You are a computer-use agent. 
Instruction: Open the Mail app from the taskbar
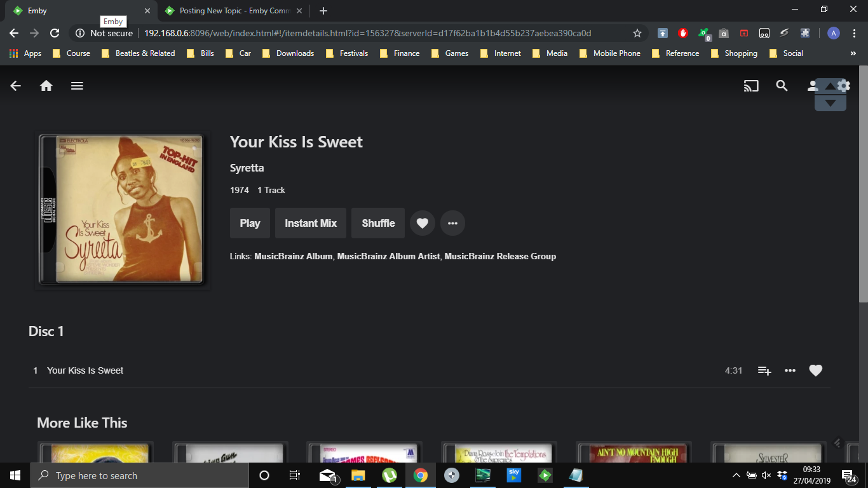(x=328, y=475)
